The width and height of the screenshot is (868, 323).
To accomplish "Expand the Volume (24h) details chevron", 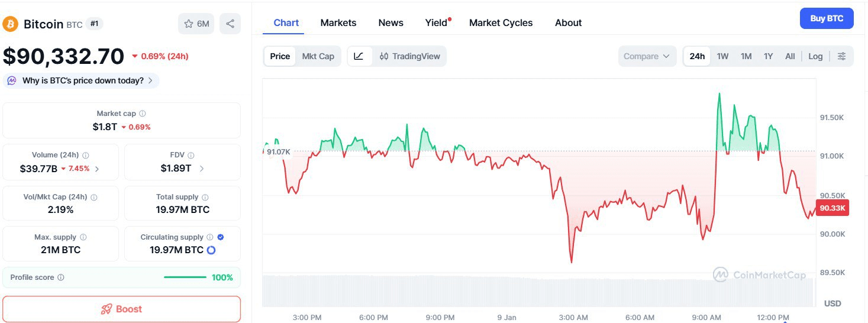I will [97, 169].
